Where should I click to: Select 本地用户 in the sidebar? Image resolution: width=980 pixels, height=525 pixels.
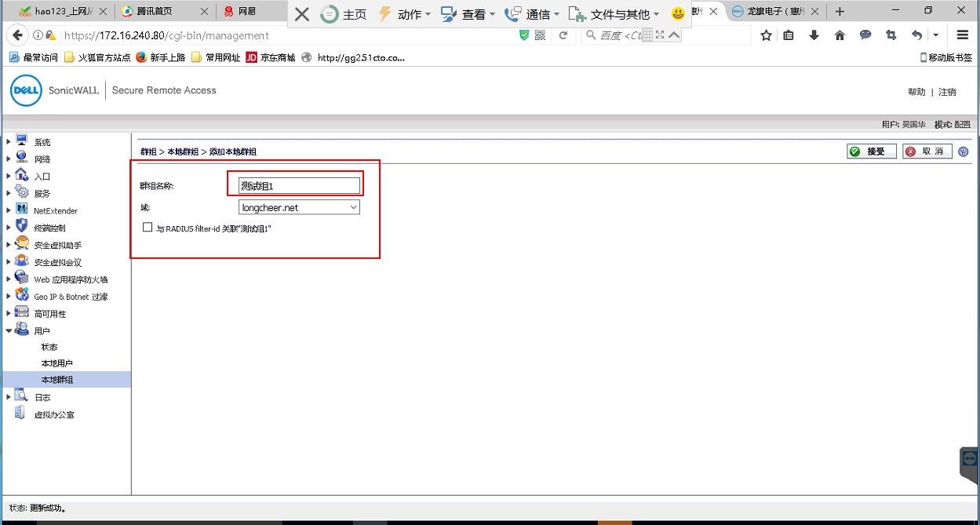pos(56,363)
